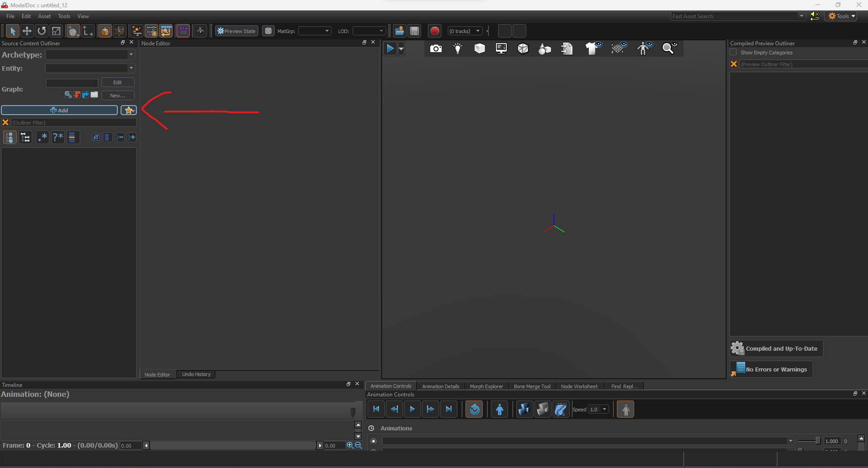Select the arrow selection tool
Image resolution: width=868 pixels, height=468 pixels.
[12, 31]
